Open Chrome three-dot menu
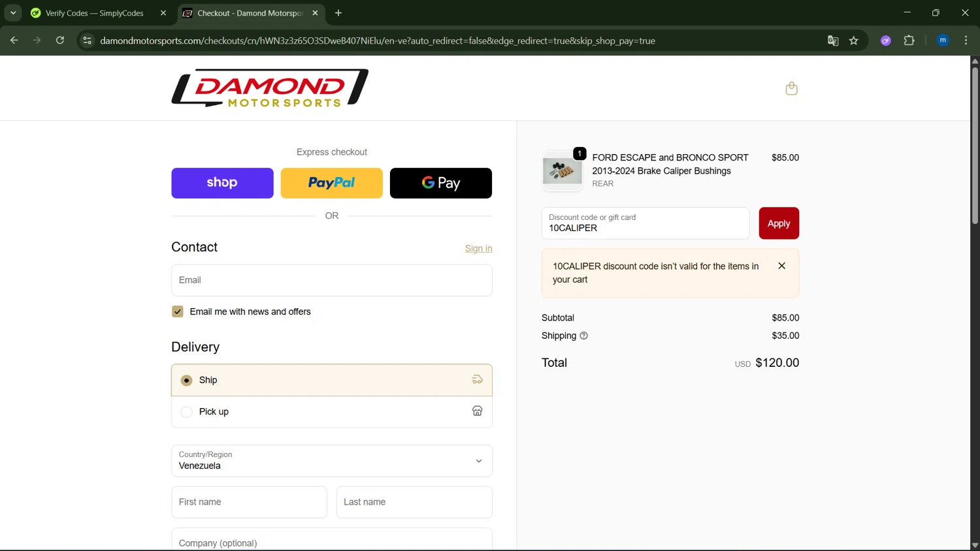The width and height of the screenshot is (980, 551). 966,40
